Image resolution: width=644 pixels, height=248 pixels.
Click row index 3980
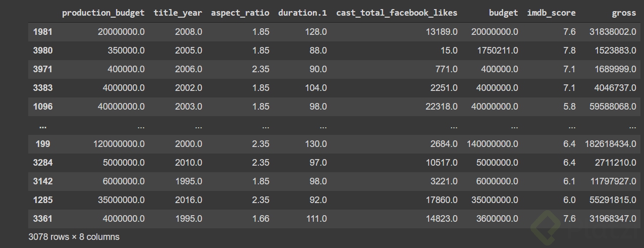(x=43, y=51)
